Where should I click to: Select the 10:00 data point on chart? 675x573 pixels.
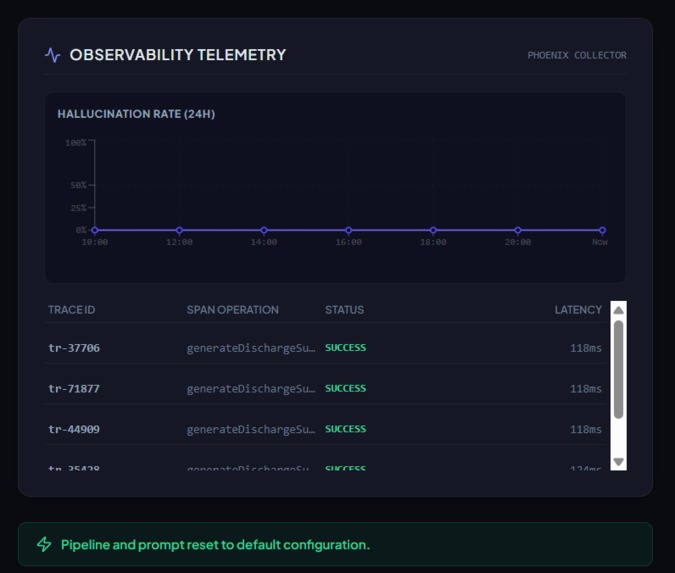point(95,230)
